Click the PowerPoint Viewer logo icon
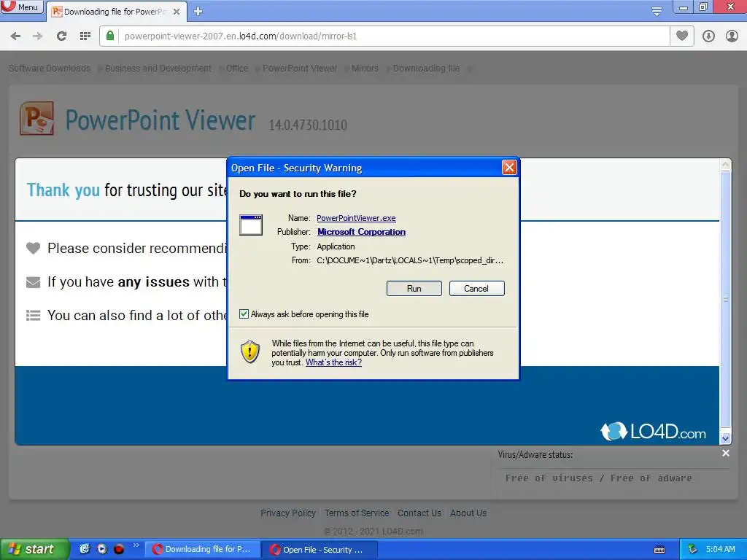This screenshot has height=560, width=747. click(36, 119)
